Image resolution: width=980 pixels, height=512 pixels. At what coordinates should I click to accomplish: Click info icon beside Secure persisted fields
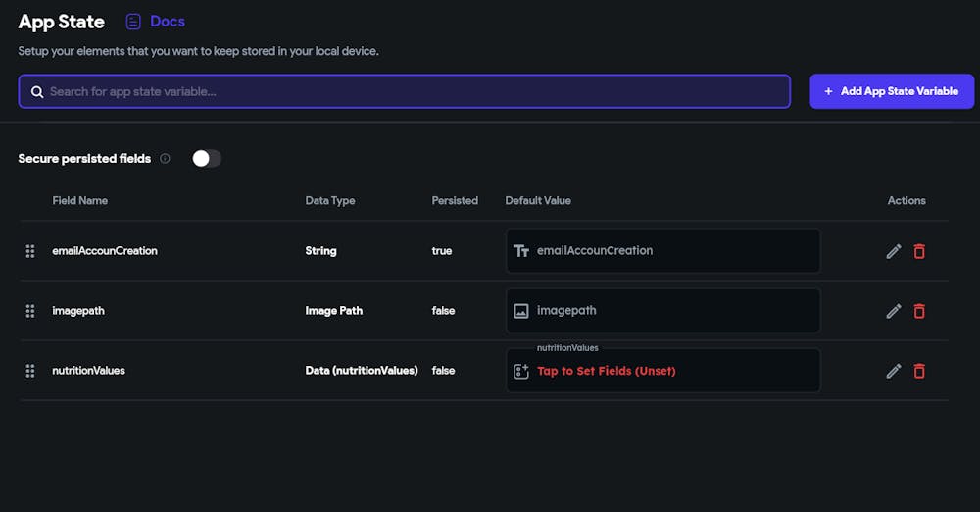click(x=165, y=159)
